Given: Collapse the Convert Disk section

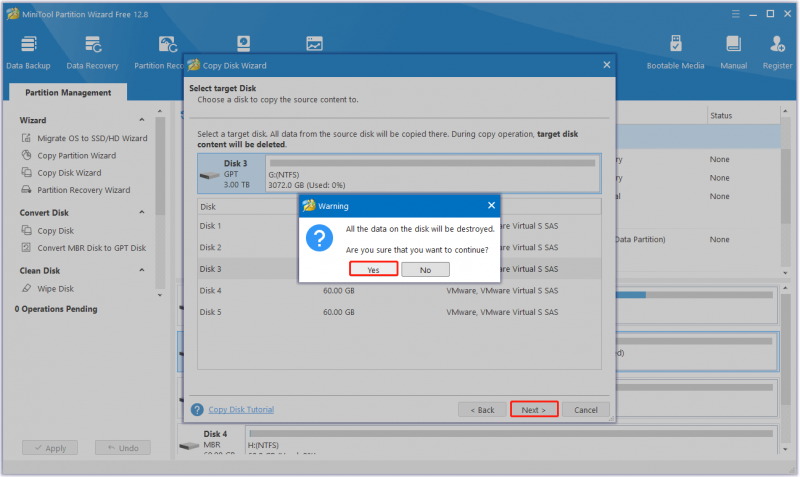Looking at the screenshot, I should tap(142, 212).
